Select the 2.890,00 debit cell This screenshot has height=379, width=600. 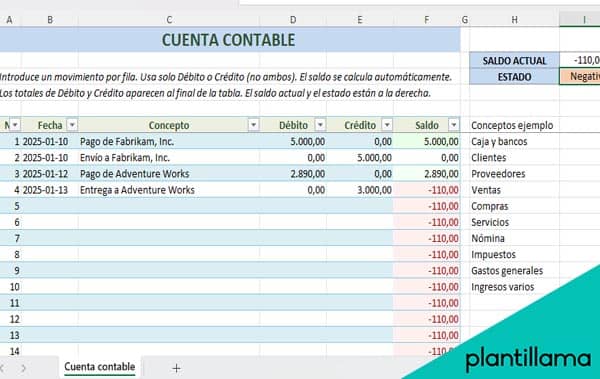pos(293,173)
